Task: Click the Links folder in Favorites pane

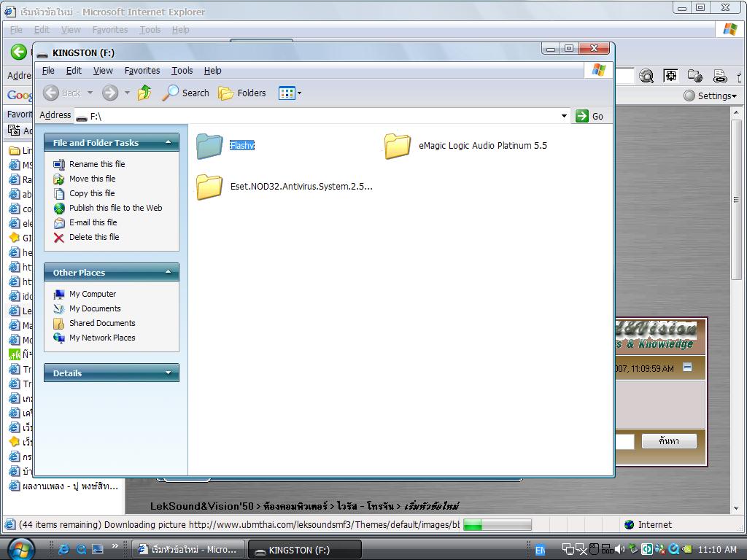Action: click(21, 150)
